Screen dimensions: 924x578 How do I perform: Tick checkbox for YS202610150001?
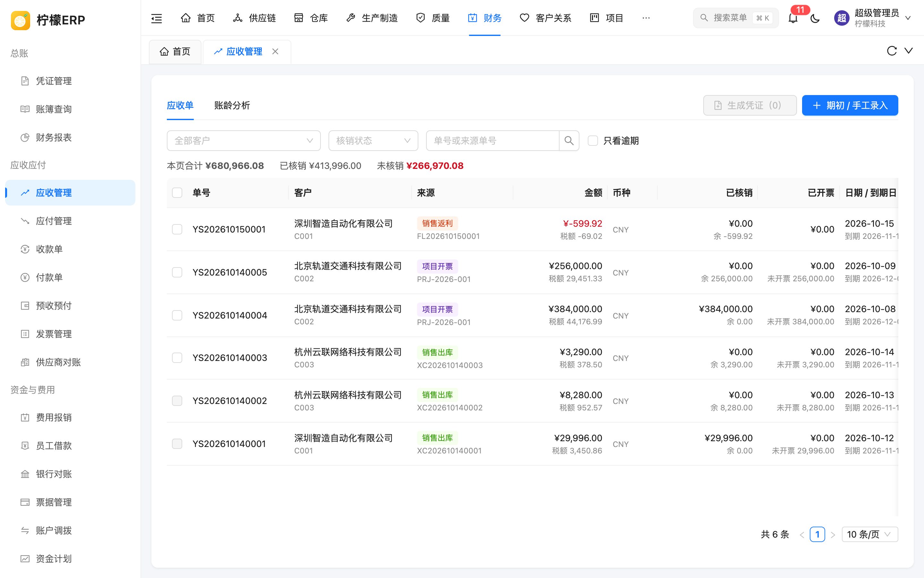(177, 229)
